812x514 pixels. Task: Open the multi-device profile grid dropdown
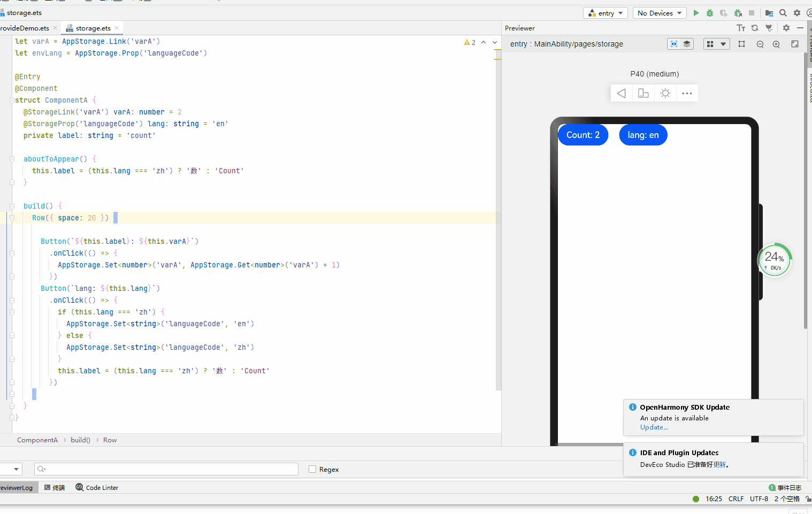[x=716, y=44]
